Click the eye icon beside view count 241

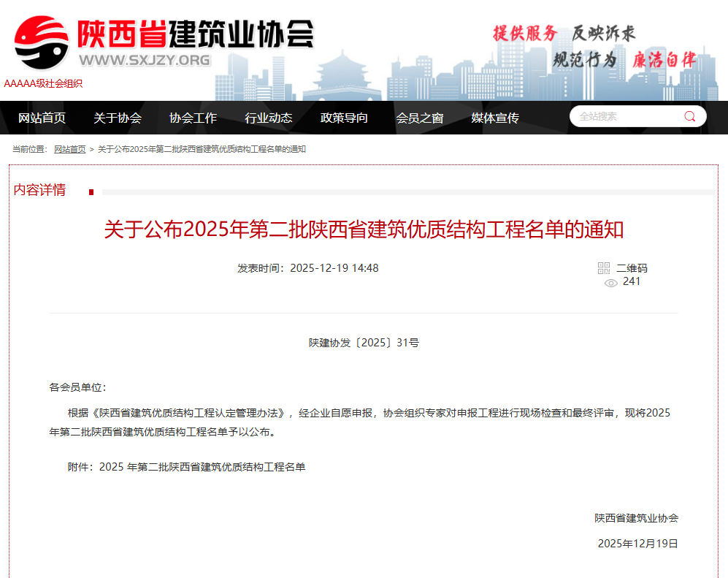[x=610, y=282]
